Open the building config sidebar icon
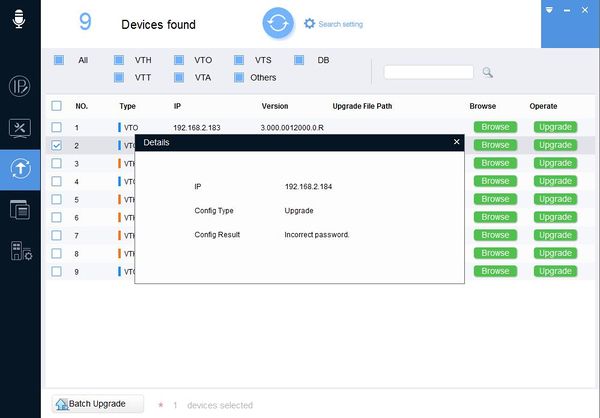 pyautogui.click(x=21, y=251)
